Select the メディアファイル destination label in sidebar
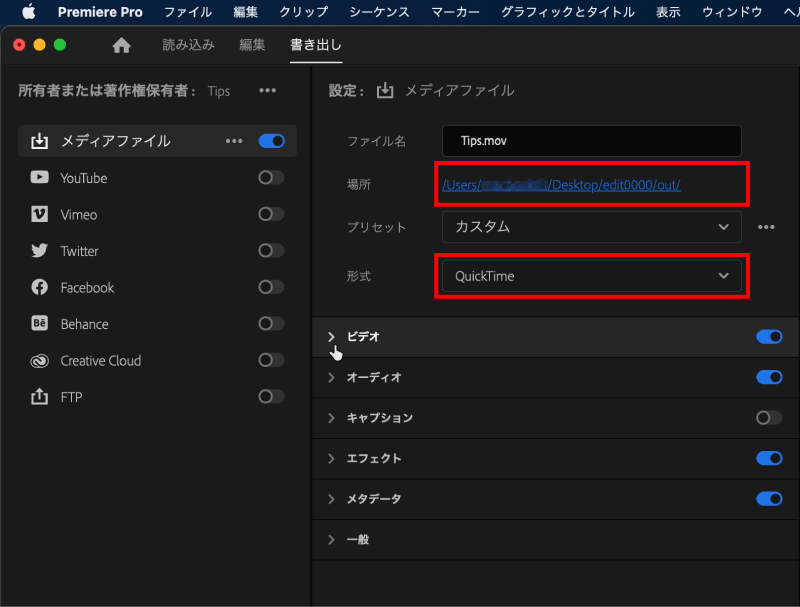This screenshot has width=800, height=607. click(116, 141)
